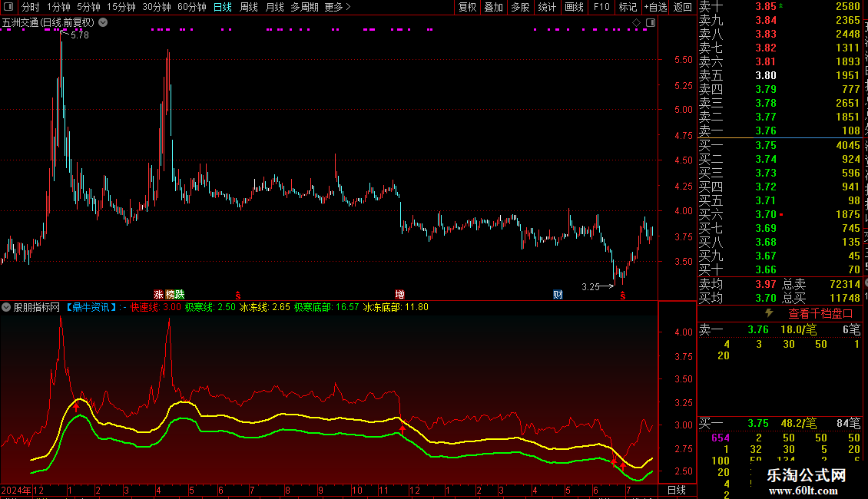The height and width of the screenshot is (499, 868).
Task: Click the red arrow signal near December
Action: (x=403, y=428)
